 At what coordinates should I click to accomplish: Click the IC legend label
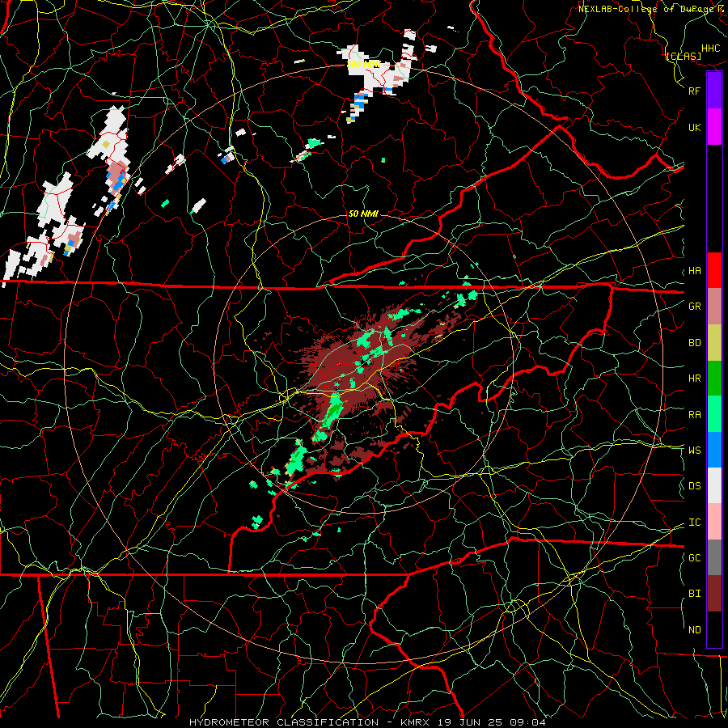pos(695,523)
